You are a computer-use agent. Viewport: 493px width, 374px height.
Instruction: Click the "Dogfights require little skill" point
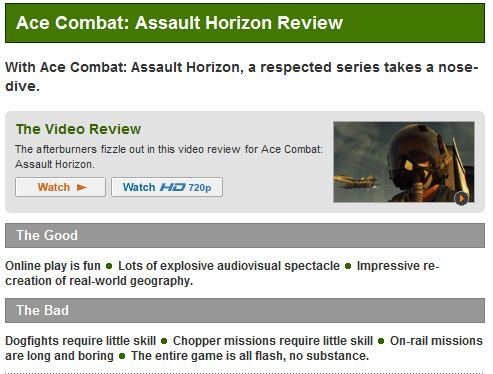pyautogui.click(x=80, y=341)
